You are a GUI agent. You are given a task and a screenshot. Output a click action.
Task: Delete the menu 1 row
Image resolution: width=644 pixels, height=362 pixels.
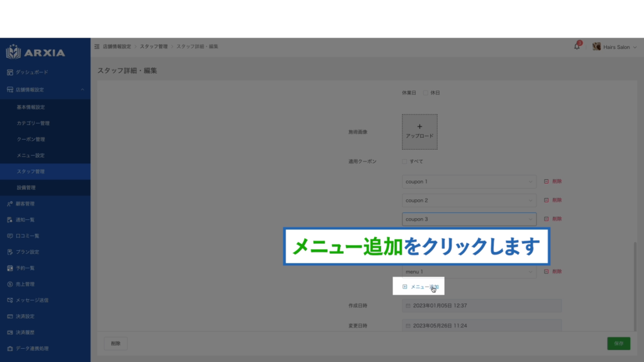click(x=553, y=271)
